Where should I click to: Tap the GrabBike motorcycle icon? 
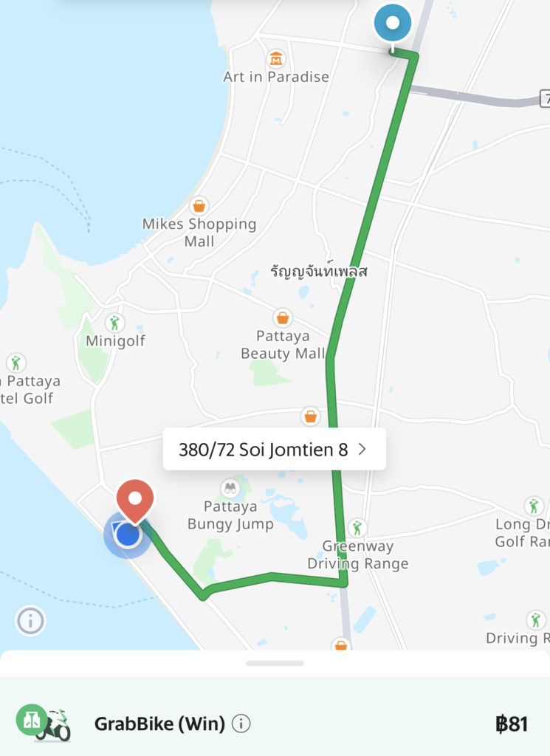point(44,724)
